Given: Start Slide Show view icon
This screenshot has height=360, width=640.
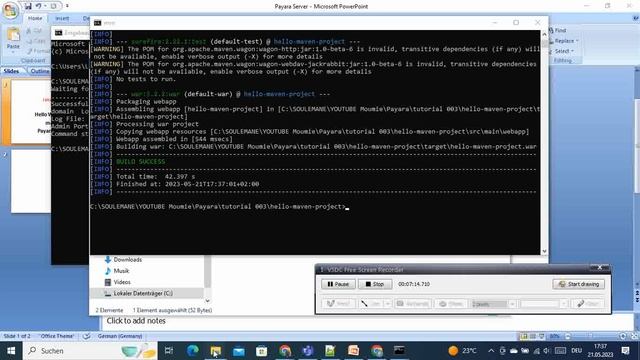Looking at the screenshot, I should [542, 336].
